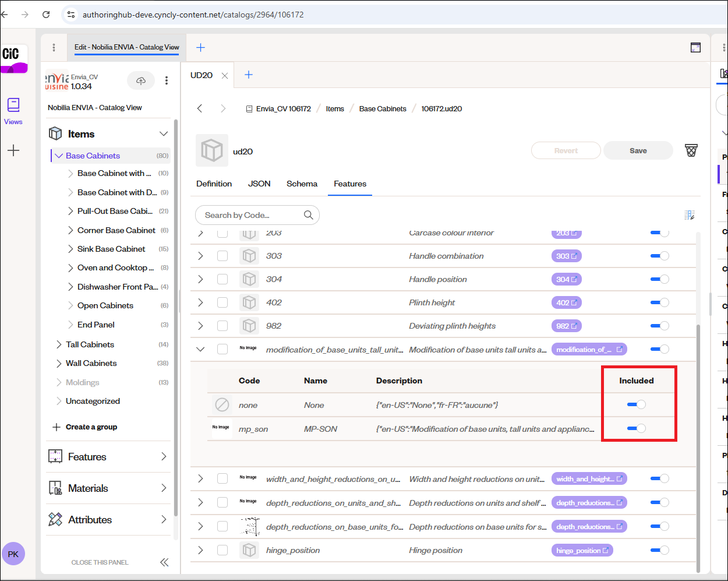This screenshot has width=728, height=581.
Task: Open the 303 feature link badge
Action: coord(567,256)
